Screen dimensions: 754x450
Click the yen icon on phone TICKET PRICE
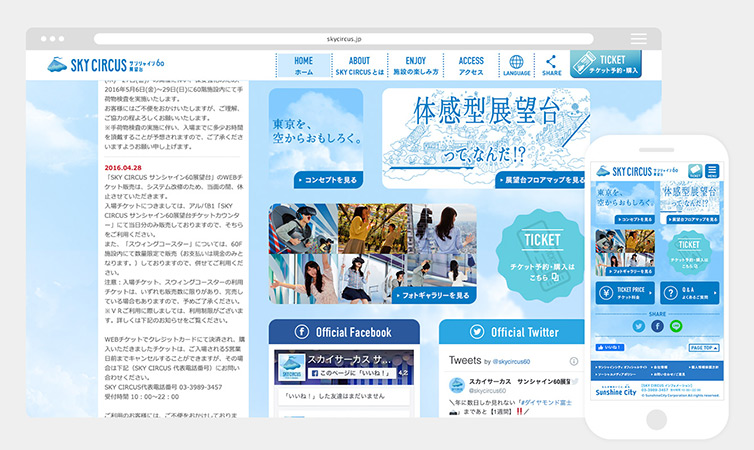coord(606,293)
